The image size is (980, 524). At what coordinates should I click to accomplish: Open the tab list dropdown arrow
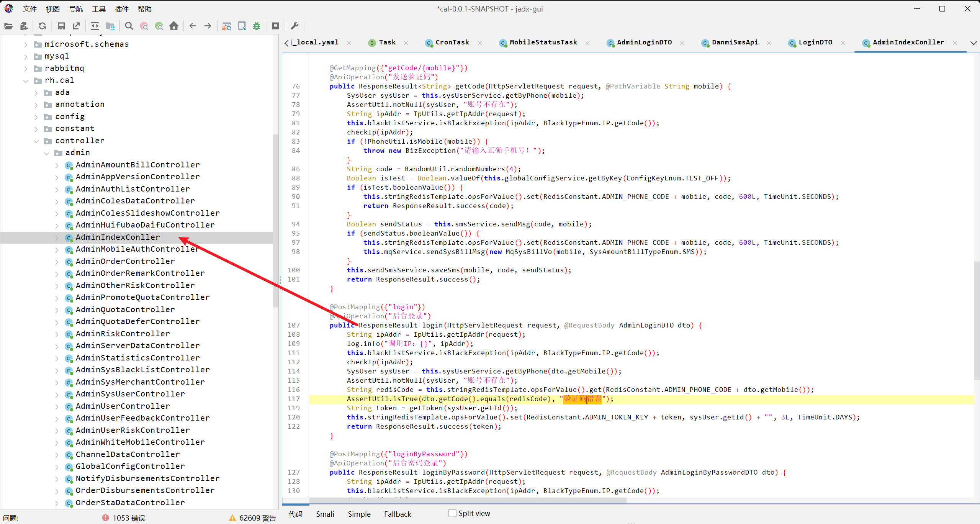click(973, 43)
